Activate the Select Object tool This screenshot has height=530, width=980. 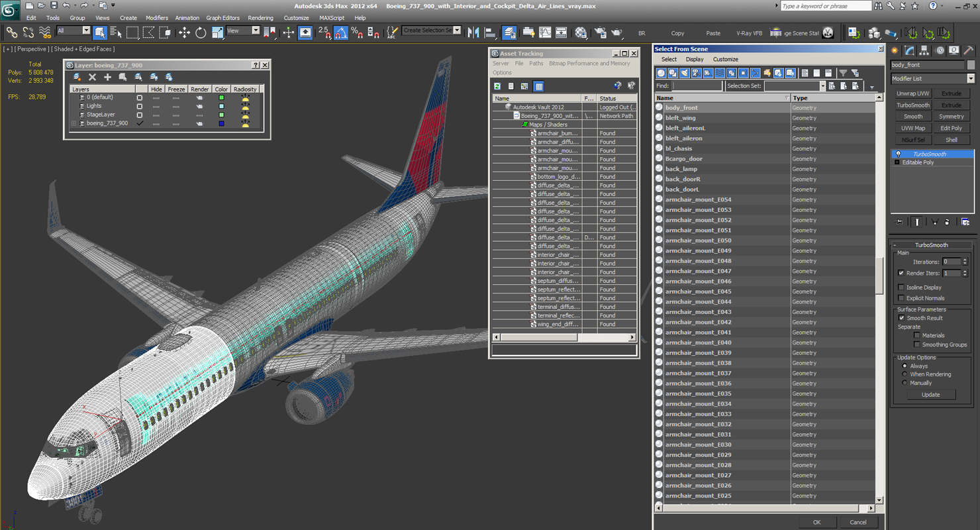pyautogui.click(x=100, y=32)
